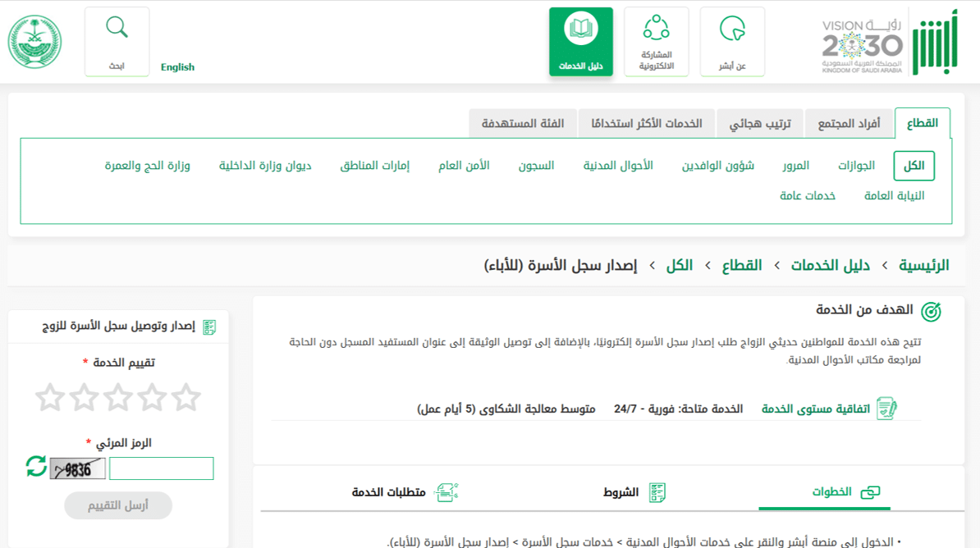Click the search magnifier icon (ابحث)
This screenshot has width=980, height=548.
117,28
